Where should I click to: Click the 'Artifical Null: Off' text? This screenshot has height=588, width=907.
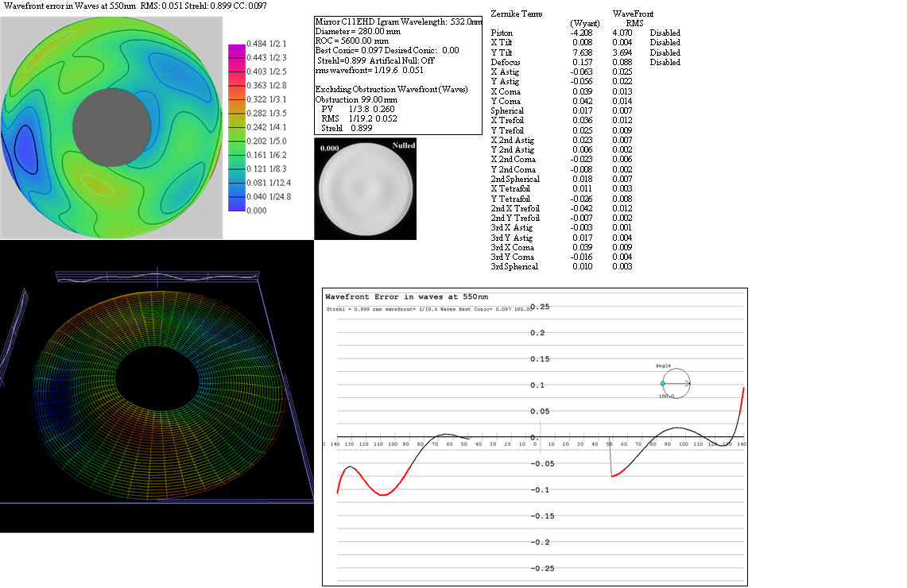pyautogui.click(x=402, y=61)
